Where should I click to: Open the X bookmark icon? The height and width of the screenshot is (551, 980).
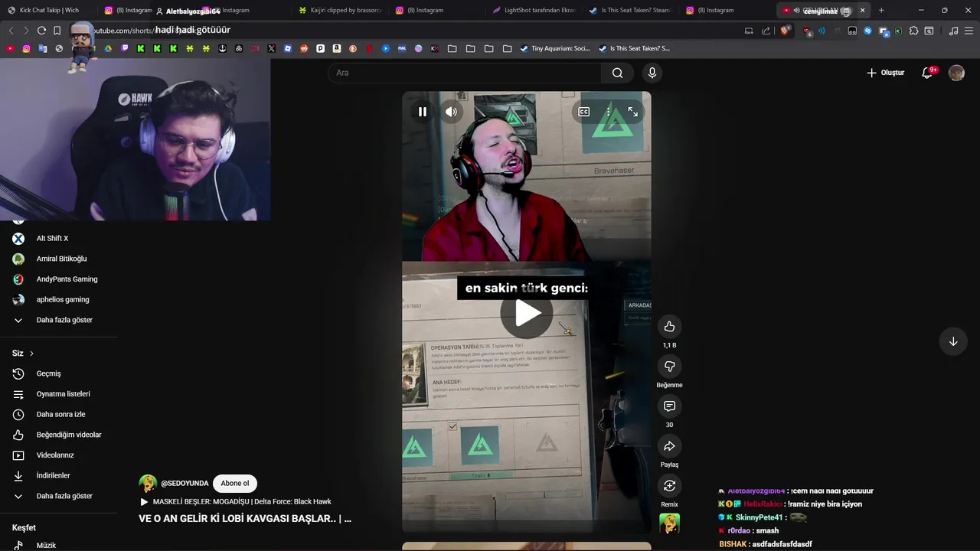click(271, 48)
